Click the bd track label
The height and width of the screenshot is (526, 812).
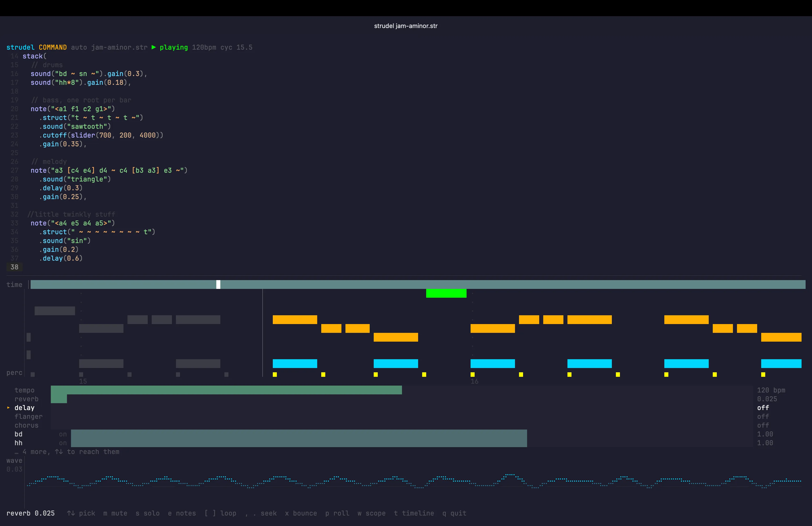[x=19, y=434]
